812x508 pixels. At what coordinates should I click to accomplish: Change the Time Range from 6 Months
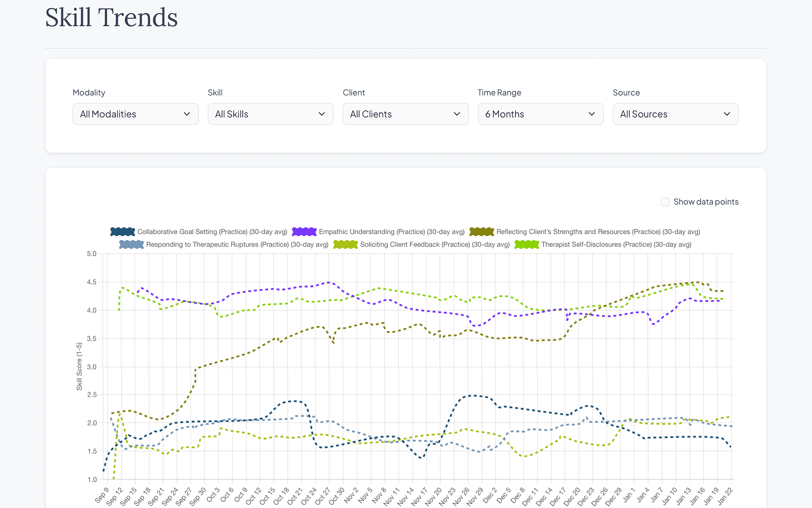point(540,114)
